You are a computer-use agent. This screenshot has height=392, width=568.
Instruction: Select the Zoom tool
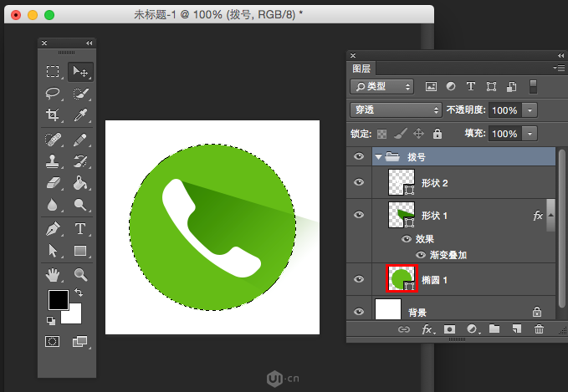pos(80,275)
